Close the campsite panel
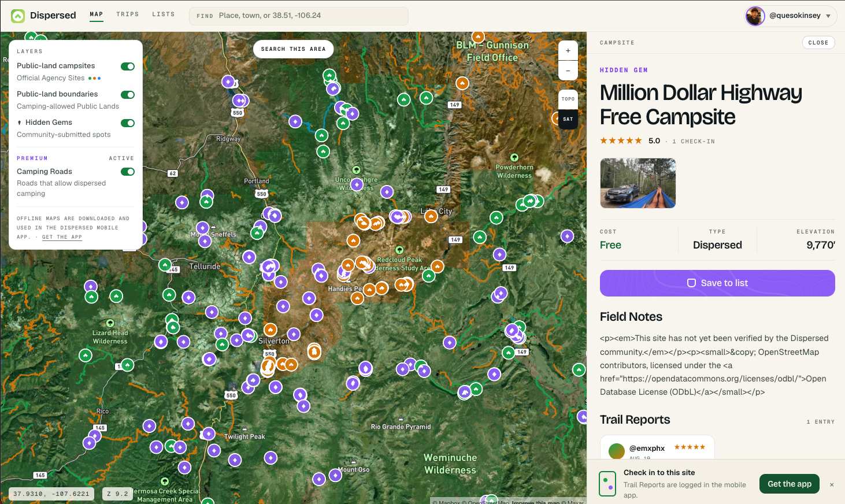This screenshot has height=504, width=845. coord(818,43)
